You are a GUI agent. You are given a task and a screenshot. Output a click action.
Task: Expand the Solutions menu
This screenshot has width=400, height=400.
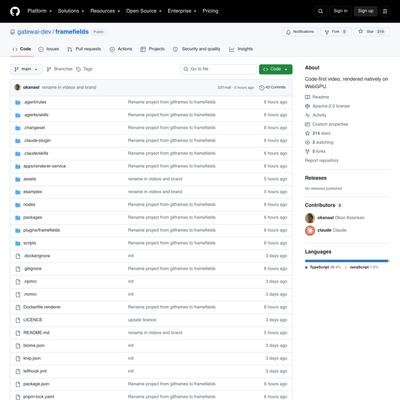pos(71,11)
